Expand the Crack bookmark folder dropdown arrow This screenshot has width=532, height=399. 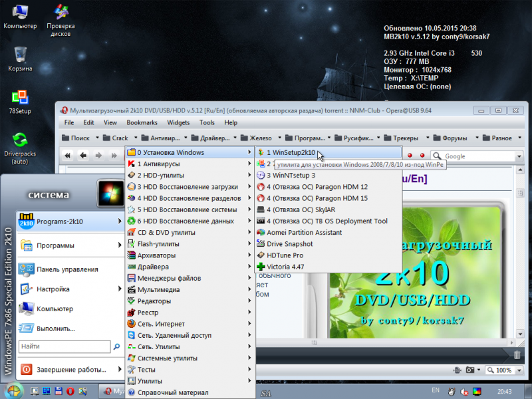pos(136,138)
